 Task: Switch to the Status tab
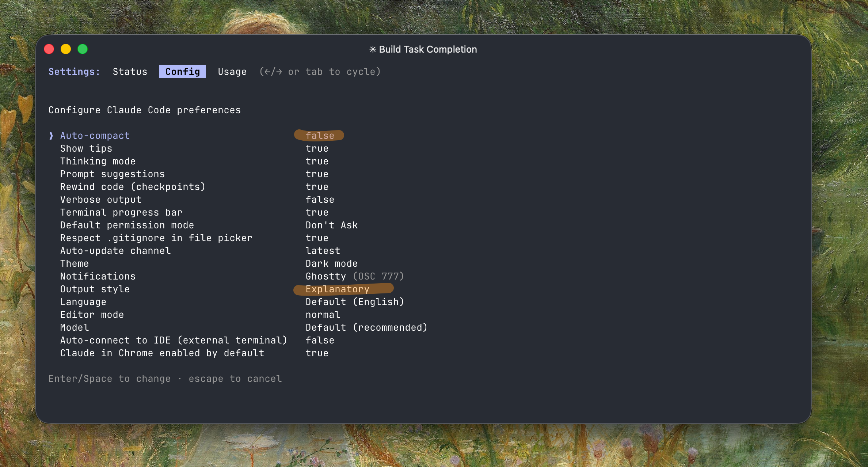[130, 71]
